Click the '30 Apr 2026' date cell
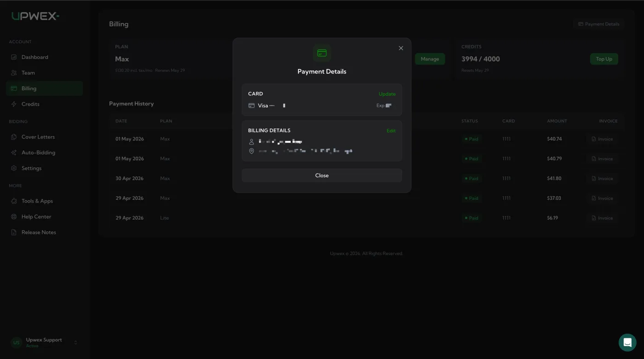The height and width of the screenshot is (359, 644). click(129, 179)
